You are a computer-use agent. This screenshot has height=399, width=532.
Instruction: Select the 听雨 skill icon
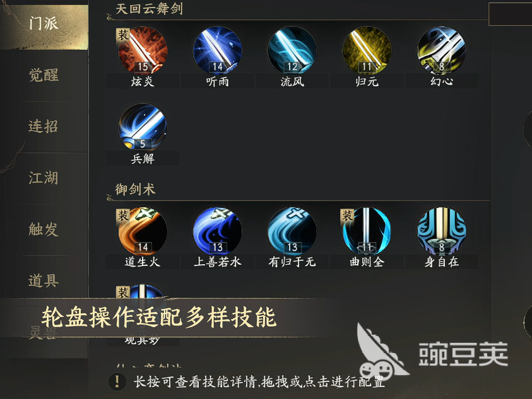point(217,50)
